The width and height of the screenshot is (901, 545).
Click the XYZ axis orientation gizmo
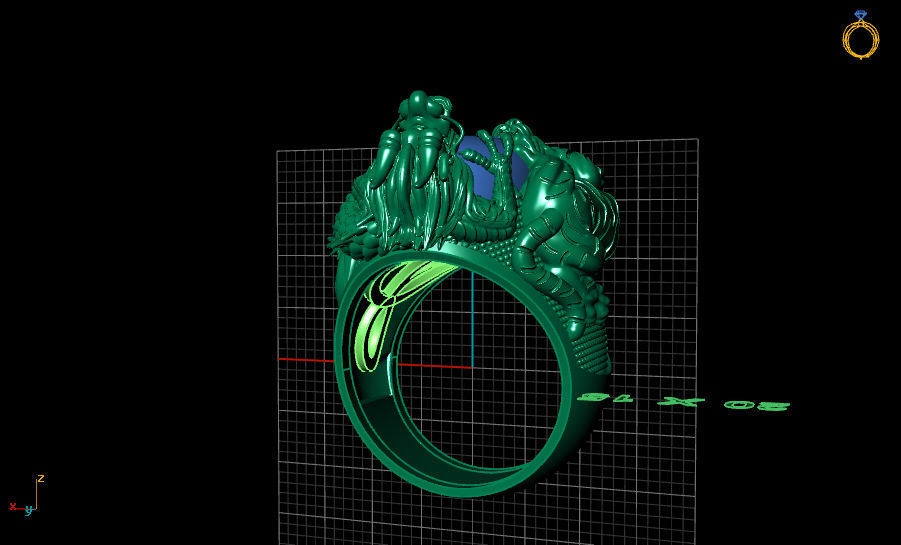click(x=27, y=496)
